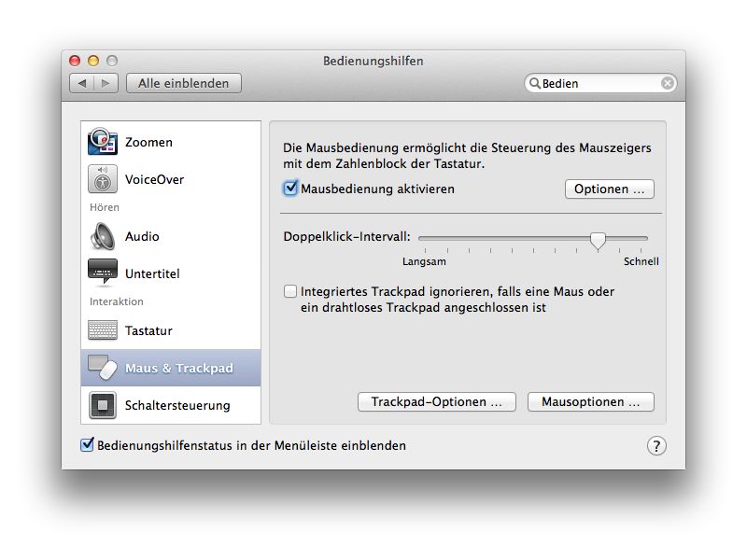Click the Zoomen magnifier icon
Viewport: 747px width, 560px height.
pos(102,142)
